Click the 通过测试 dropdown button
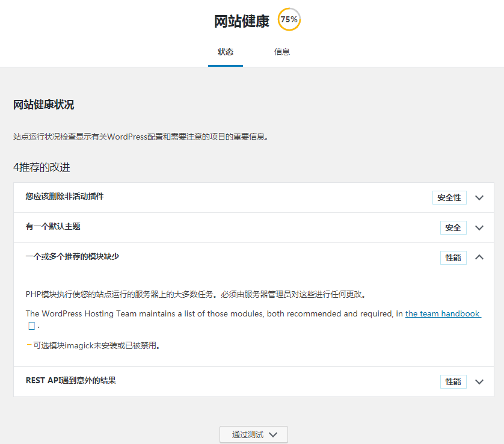The image size is (504, 444). tap(253, 434)
